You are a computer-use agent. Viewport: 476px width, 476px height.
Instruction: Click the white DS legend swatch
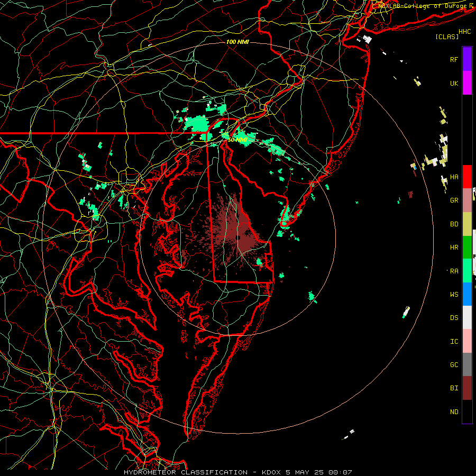click(x=467, y=317)
